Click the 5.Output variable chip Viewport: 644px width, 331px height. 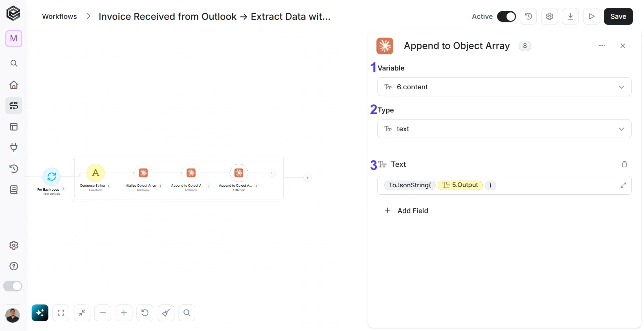460,185
